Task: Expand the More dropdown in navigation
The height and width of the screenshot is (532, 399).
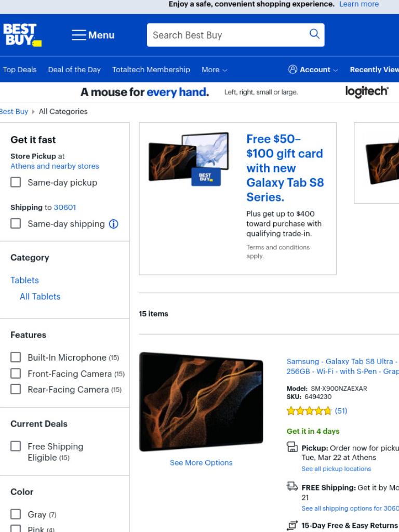Action: pos(214,70)
